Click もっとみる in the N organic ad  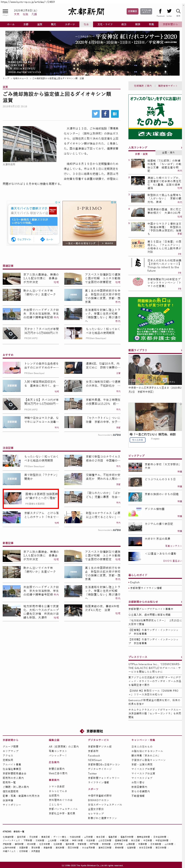pos(137,440)
